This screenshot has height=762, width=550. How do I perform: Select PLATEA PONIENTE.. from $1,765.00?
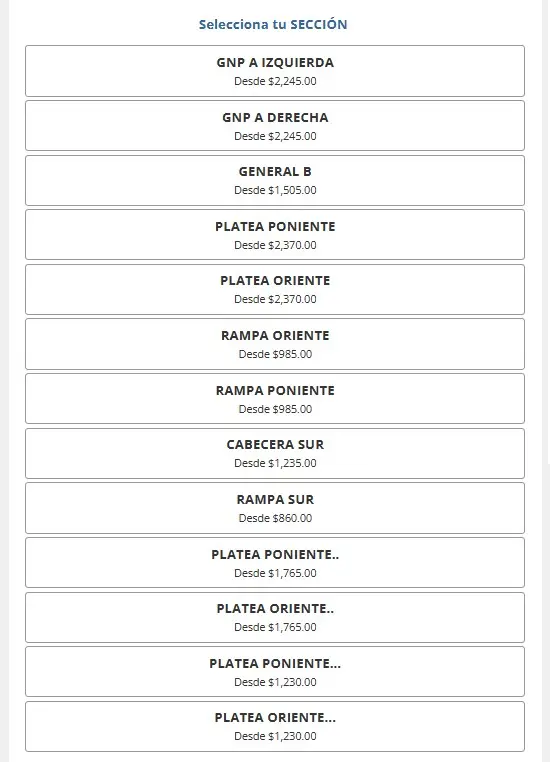tap(275, 562)
